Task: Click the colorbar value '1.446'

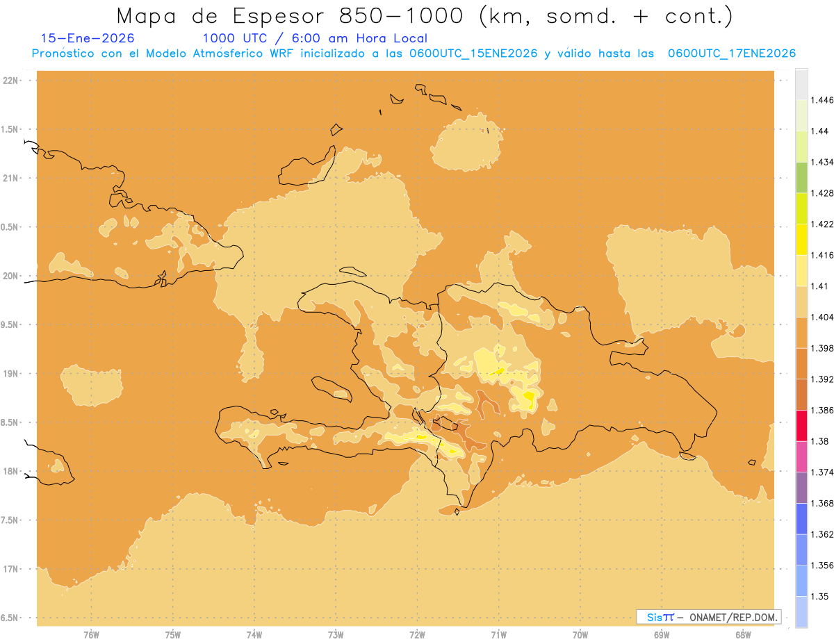Action: tap(822, 100)
